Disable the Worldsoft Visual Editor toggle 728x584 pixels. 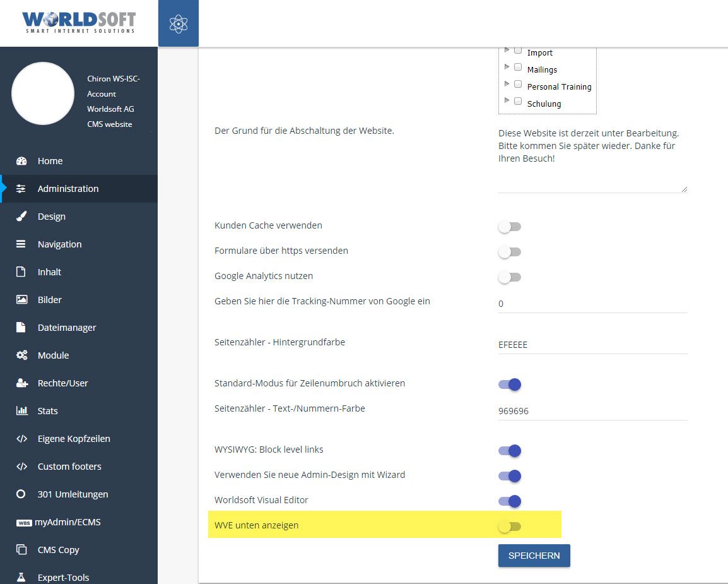click(x=509, y=501)
